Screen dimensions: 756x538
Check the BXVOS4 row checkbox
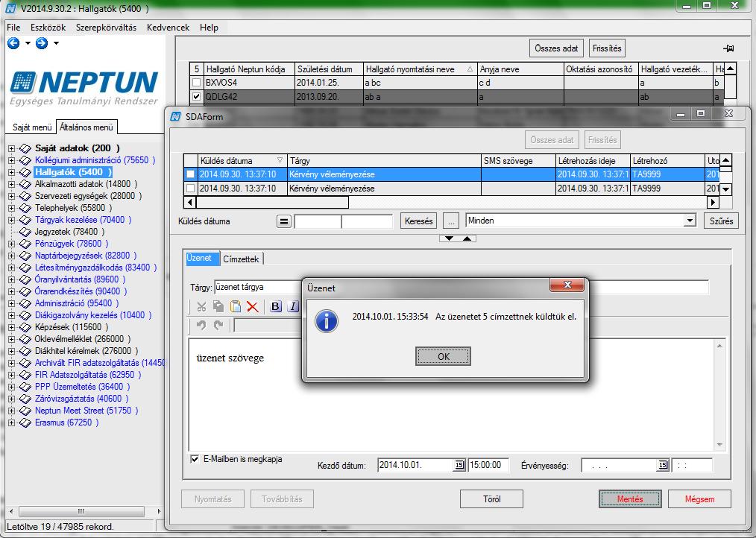(x=196, y=83)
